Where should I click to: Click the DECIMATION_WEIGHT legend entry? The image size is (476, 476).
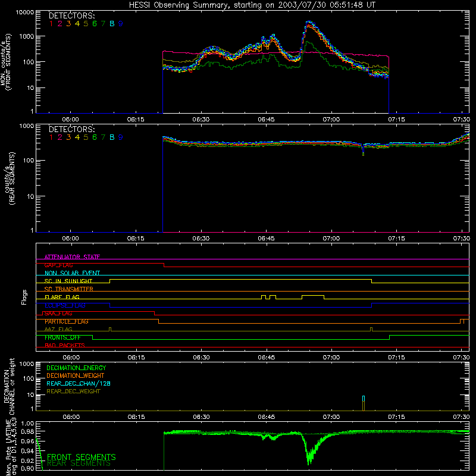click(x=76, y=375)
